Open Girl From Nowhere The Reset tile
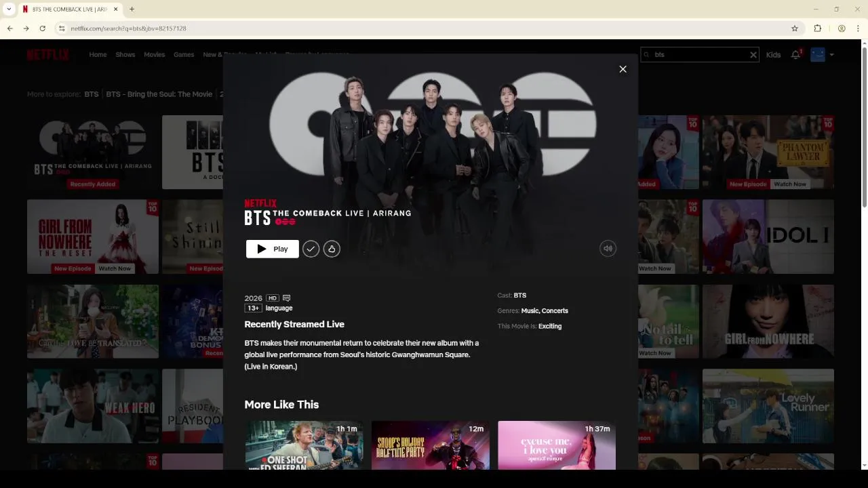The width and height of the screenshot is (868, 488). (x=93, y=237)
